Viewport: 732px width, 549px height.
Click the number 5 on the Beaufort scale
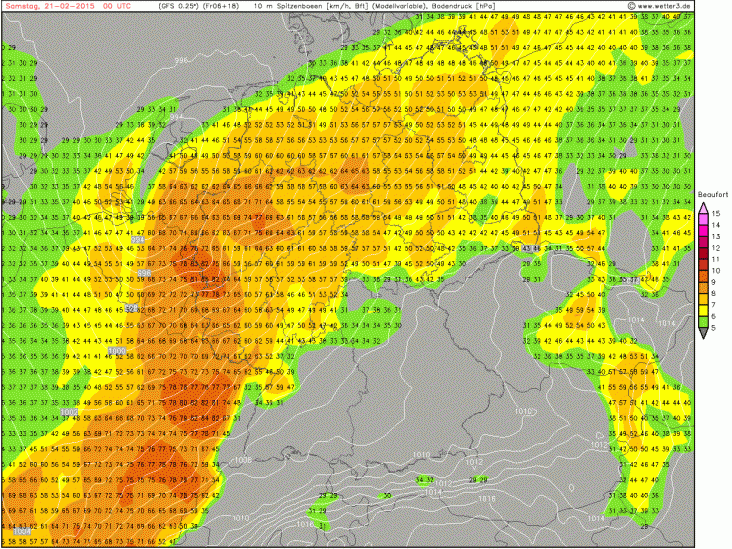click(x=717, y=327)
